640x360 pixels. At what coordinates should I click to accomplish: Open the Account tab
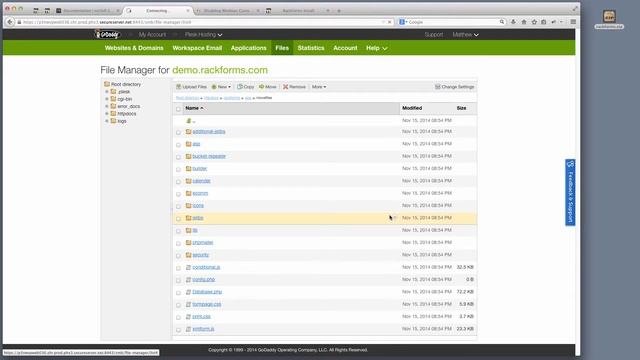pyautogui.click(x=345, y=48)
